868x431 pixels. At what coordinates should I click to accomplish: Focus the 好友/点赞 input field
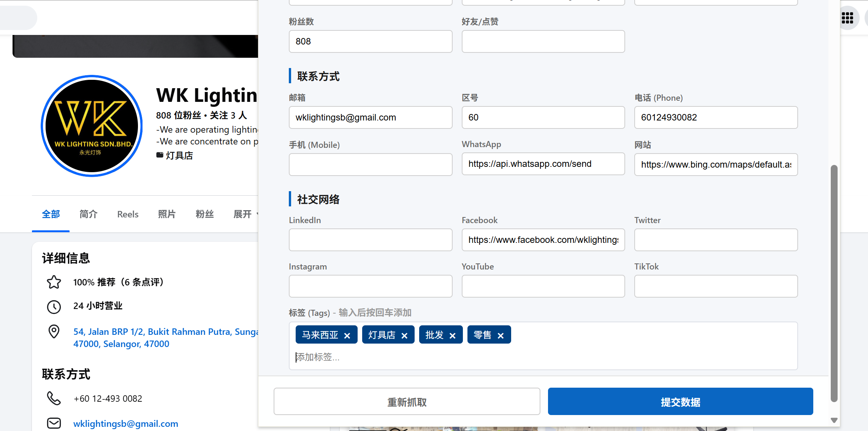pyautogui.click(x=543, y=41)
